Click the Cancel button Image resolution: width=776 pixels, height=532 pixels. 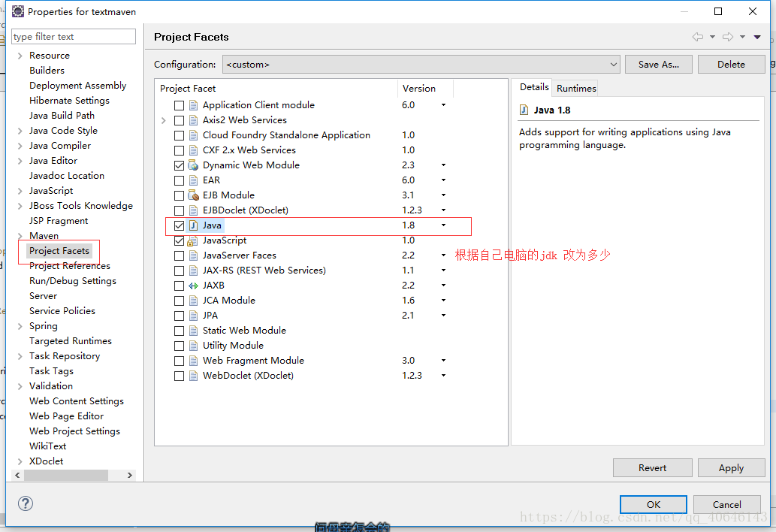tap(726, 504)
